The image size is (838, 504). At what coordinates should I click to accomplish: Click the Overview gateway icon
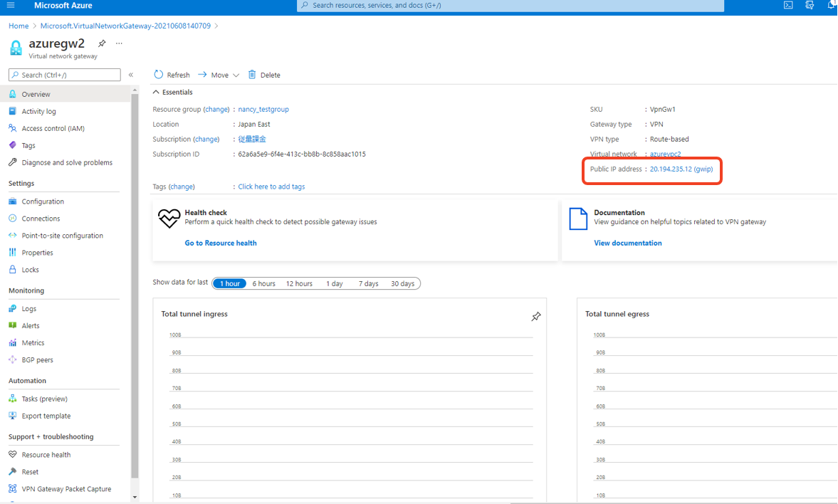pyautogui.click(x=13, y=94)
